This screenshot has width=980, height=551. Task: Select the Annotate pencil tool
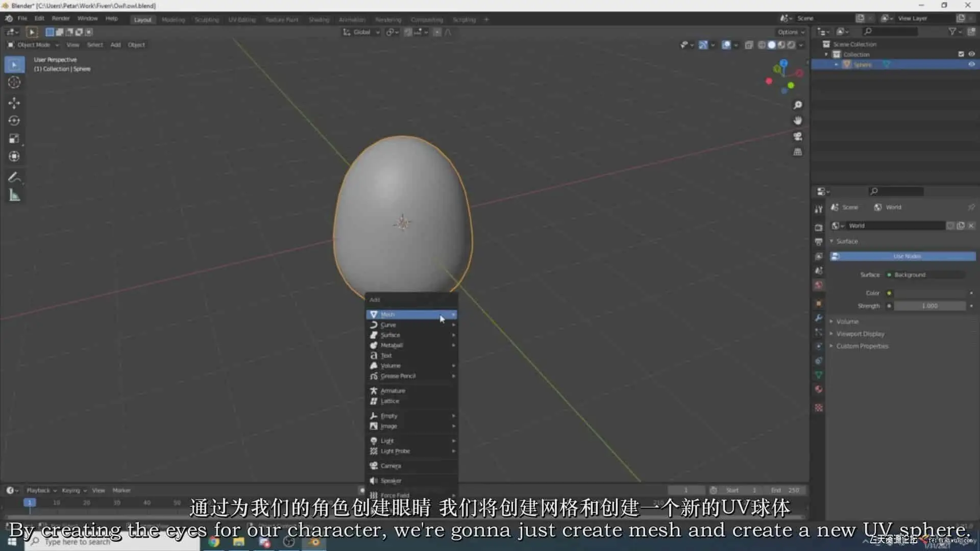pos(14,178)
